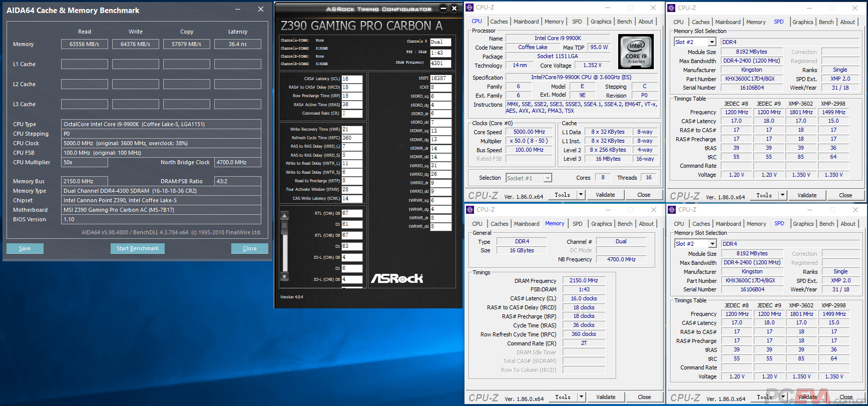Open the Tools dropdown arrow in the CPU tab window

[581, 195]
